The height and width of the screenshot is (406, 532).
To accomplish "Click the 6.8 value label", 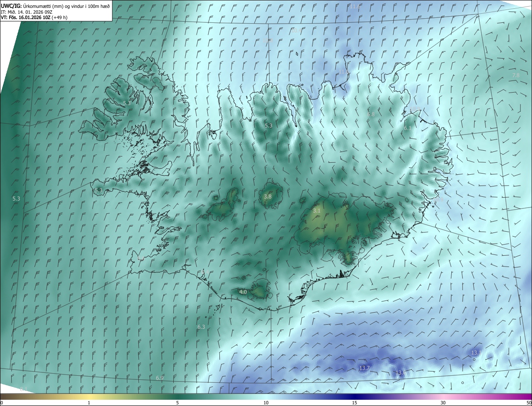I will (x=371, y=114).
